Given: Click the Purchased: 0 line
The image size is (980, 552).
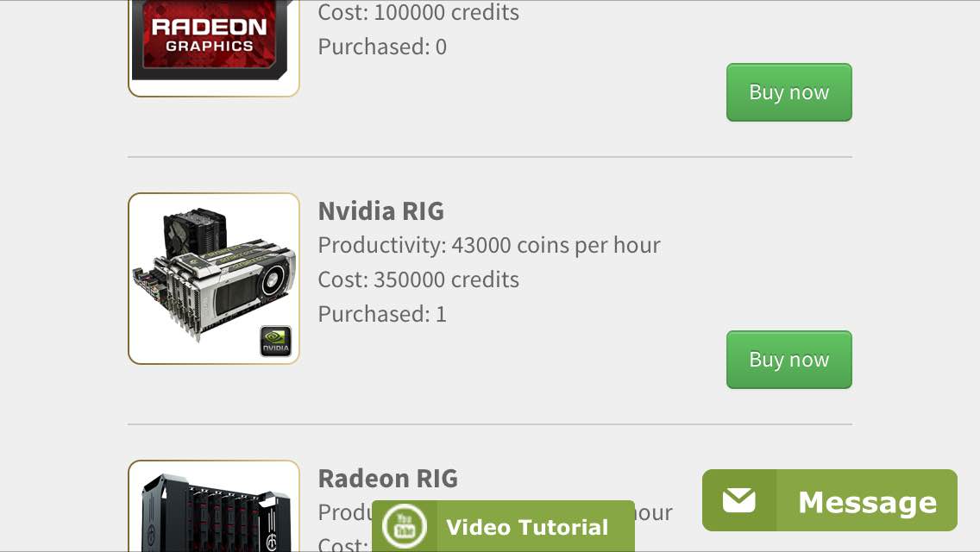Looking at the screenshot, I should click(x=382, y=47).
